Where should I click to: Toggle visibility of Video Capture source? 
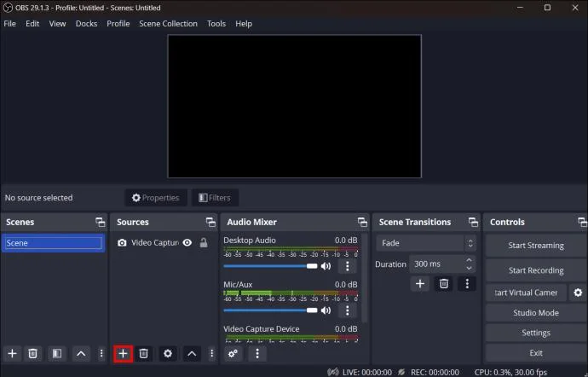[187, 243]
